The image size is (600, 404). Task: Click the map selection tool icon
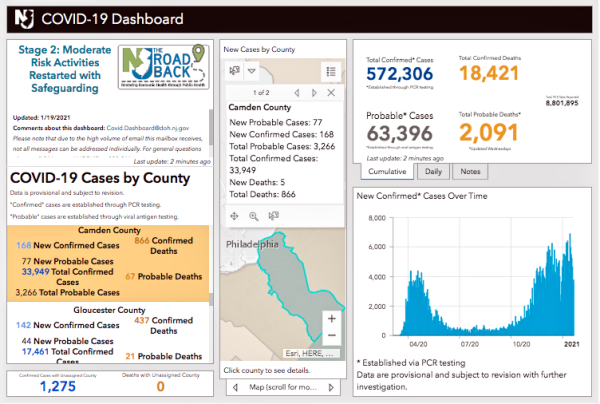234,70
